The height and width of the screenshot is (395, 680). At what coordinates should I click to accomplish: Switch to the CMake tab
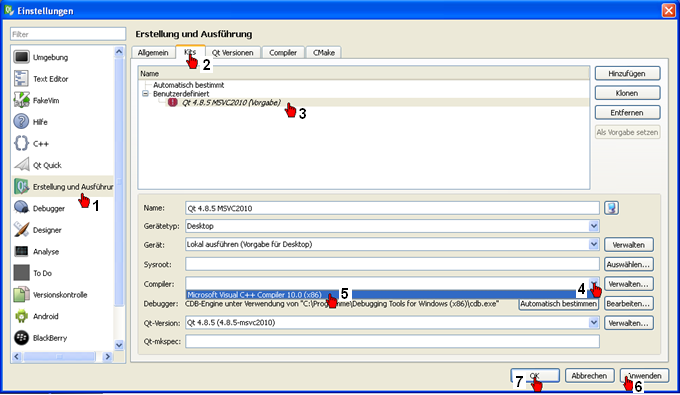coord(324,52)
